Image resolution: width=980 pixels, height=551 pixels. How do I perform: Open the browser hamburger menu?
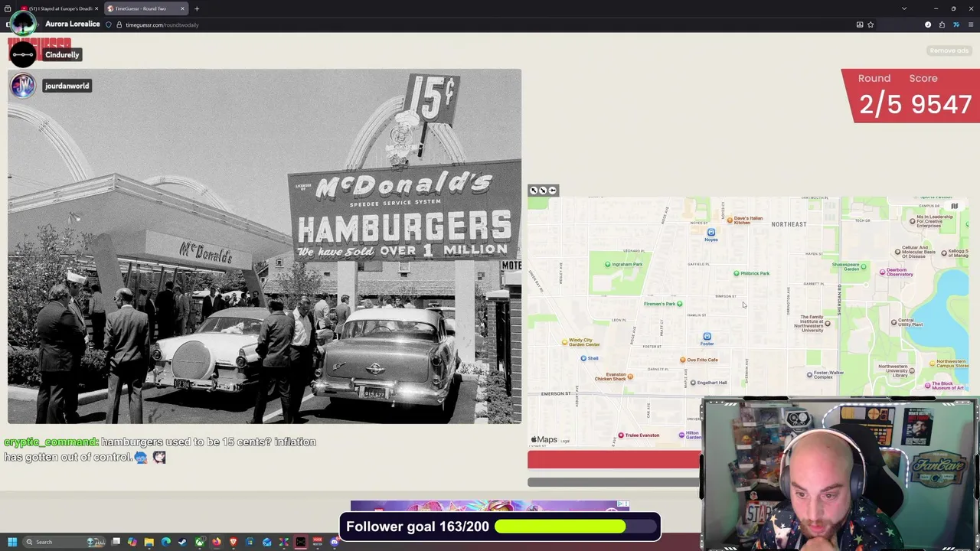pyautogui.click(x=971, y=24)
